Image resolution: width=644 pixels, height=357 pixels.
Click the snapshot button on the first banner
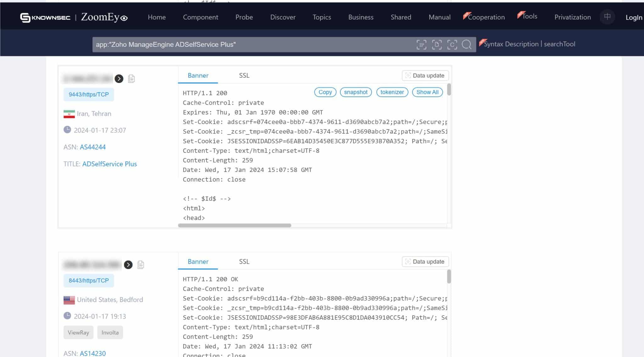point(356,92)
